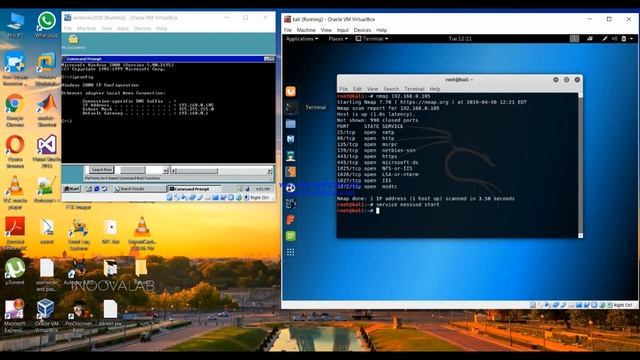The height and width of the screenshot is (360, 640).
Task: Launch Burp Suite from the Kali dock
Action: click(x=291, y=172)
